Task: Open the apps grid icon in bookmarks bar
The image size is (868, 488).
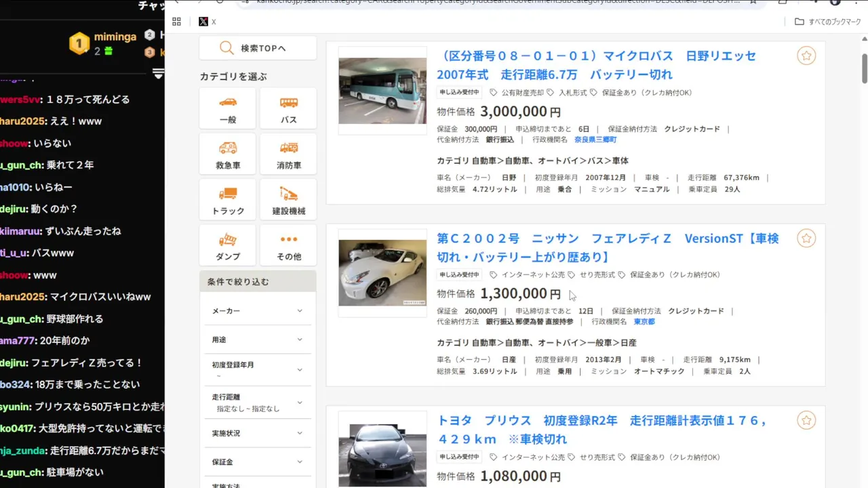Action: click(x=176, y=22)
